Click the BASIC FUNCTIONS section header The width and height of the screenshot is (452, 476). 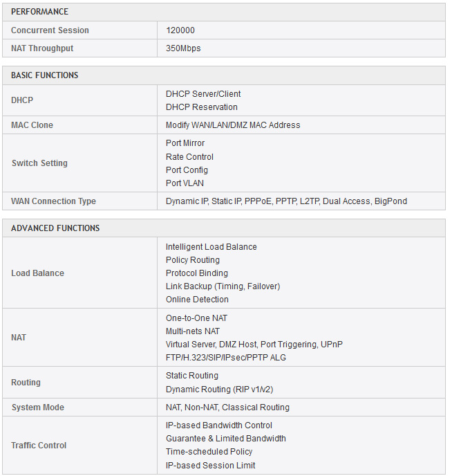point(45,75)
